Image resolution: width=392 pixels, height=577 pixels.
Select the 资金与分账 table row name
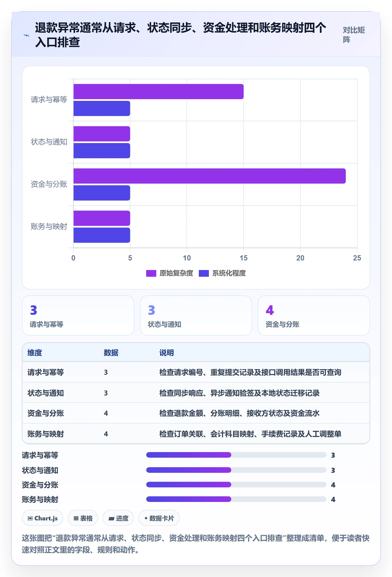(46, 413)
